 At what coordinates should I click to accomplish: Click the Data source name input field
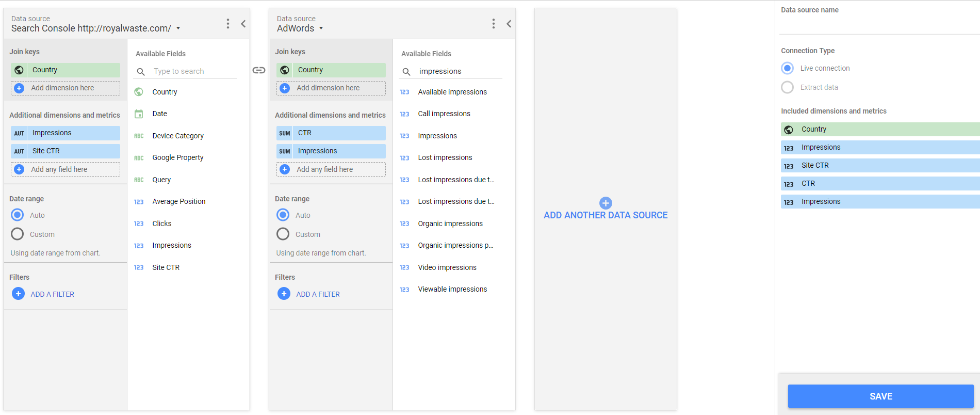pos(879,25)
